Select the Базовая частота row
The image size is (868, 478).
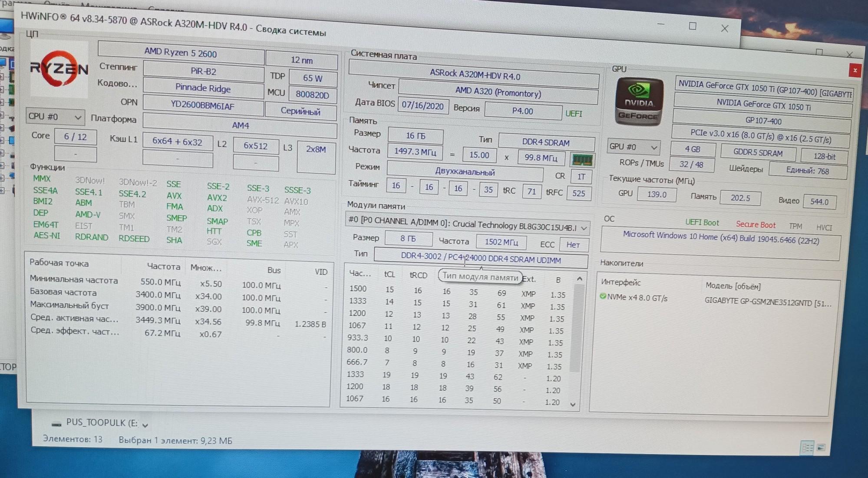click(178, 295)
